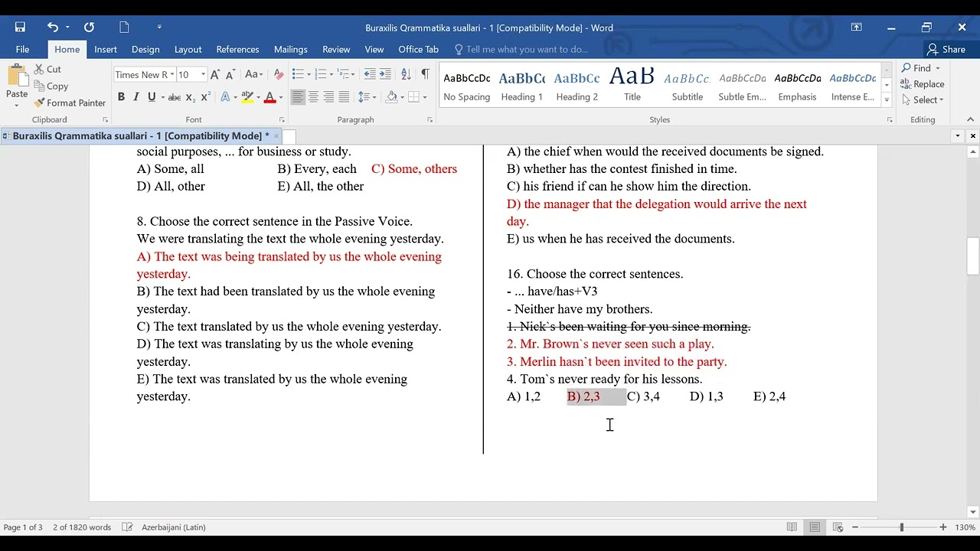Toggle strikethrough formatting

[175, 97]
